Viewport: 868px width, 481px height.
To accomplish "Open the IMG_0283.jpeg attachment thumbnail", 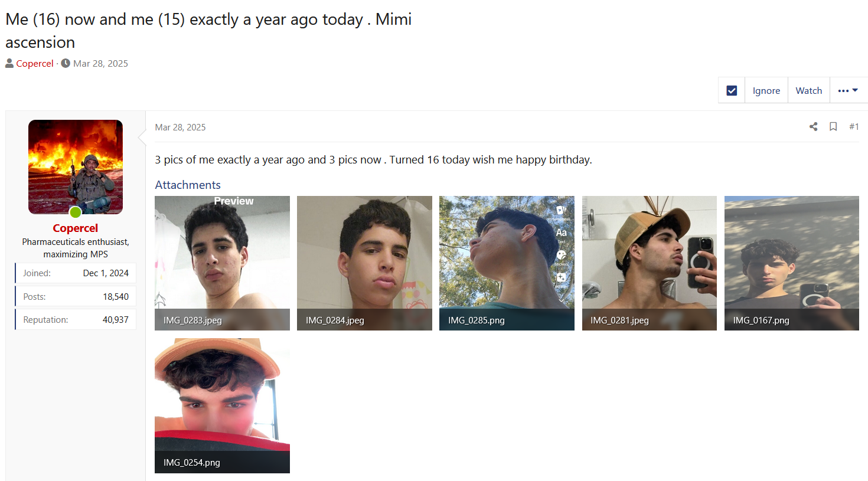I will pos(222,263).
